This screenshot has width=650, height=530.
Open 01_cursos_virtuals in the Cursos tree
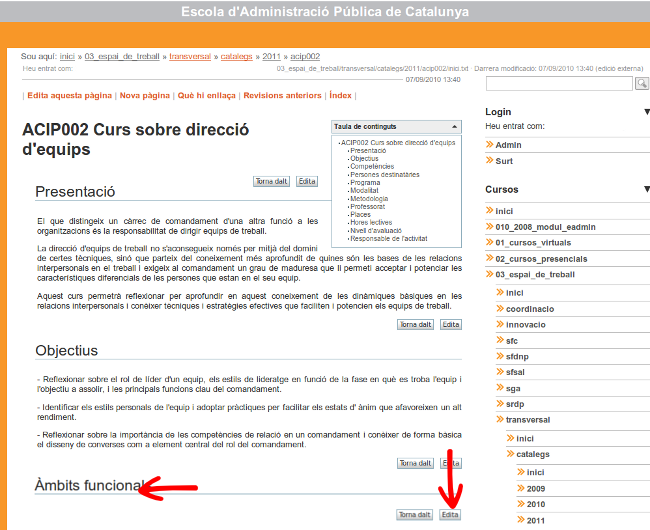(x=535, y=243)
